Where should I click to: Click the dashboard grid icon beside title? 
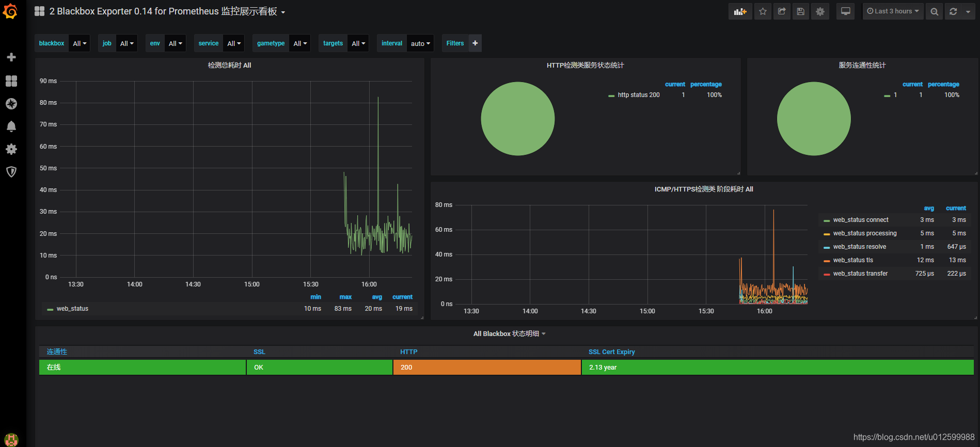point(39,11)
